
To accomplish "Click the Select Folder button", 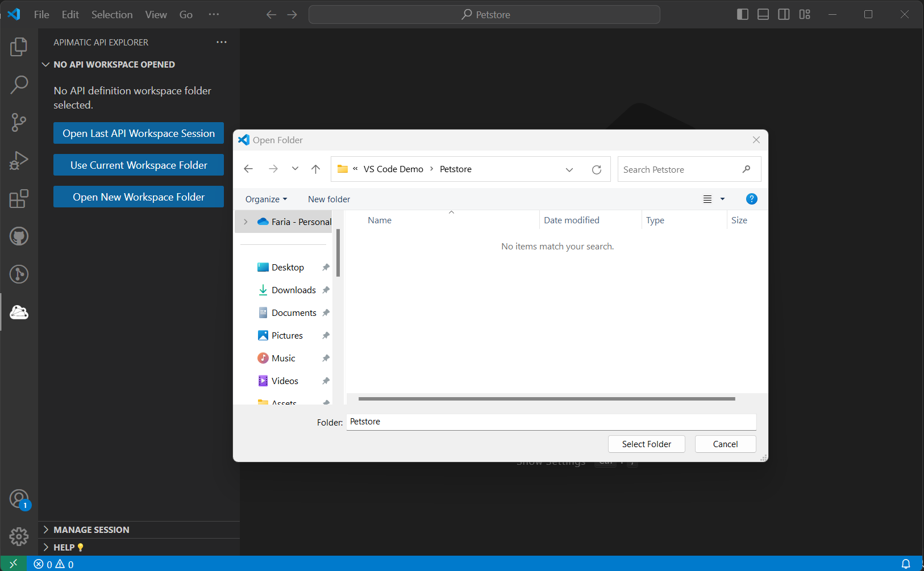I will click(647, 444).
